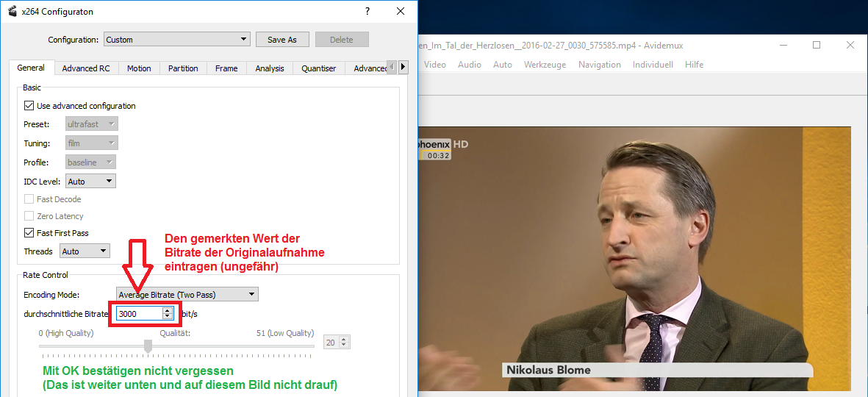Click the help question mark button

[x=367, y=12]
